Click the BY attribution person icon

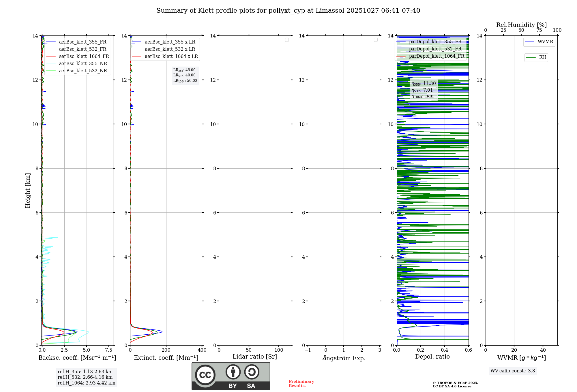point(233,372)
